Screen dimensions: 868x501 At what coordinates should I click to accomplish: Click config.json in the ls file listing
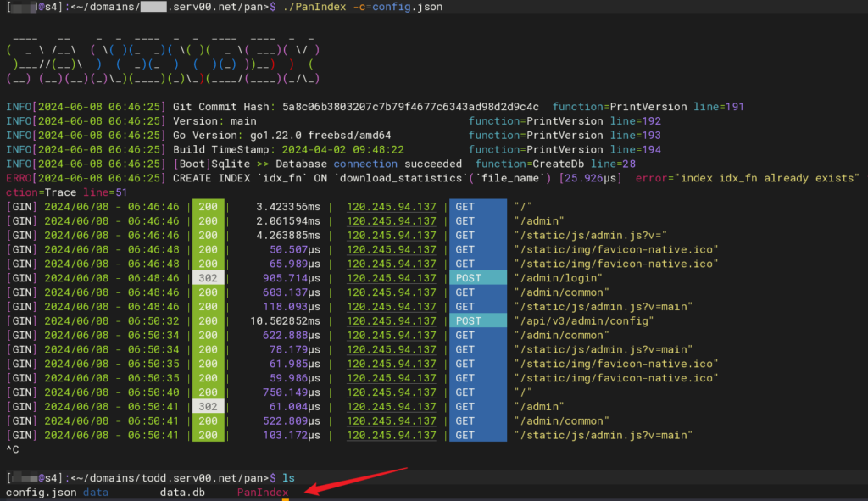click(x=41, y=493)
